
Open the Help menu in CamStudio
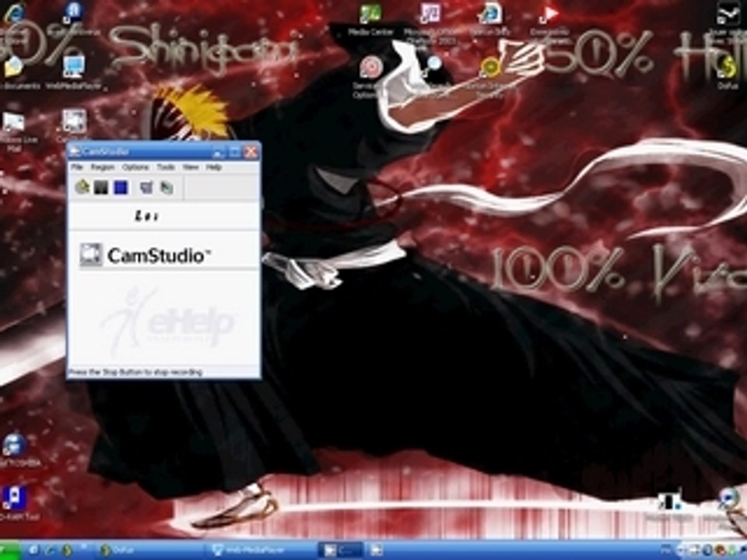[214, 167]
